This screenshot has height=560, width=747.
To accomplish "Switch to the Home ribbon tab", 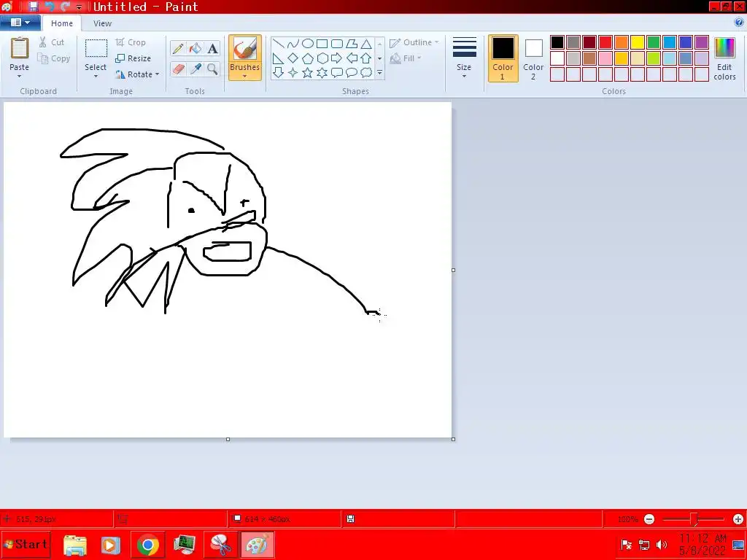I will [x=62, y=23].
